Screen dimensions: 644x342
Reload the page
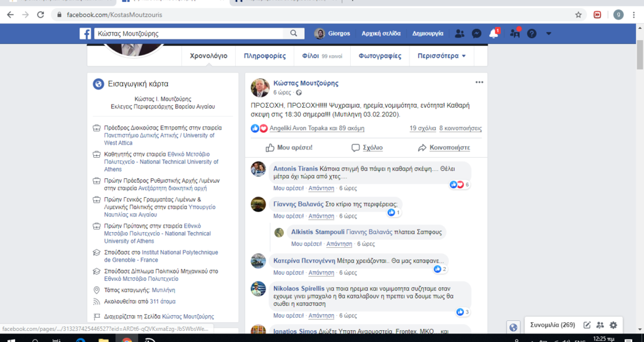40,14
